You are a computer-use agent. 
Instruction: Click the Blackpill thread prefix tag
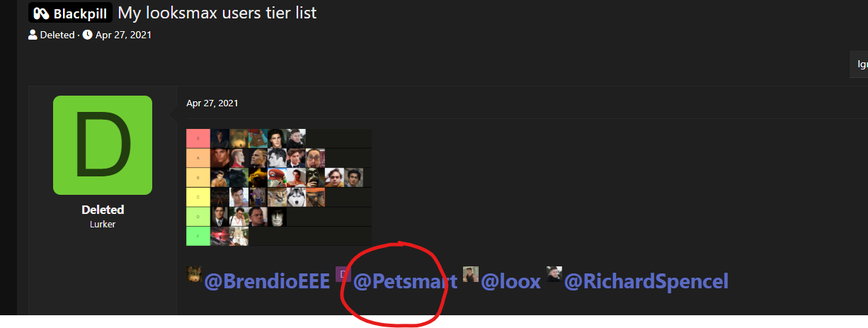point(70,13)
